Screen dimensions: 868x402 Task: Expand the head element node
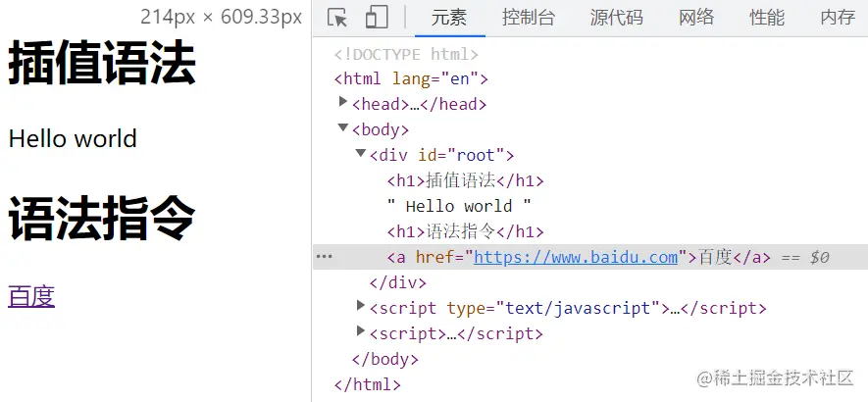point(342,102)
